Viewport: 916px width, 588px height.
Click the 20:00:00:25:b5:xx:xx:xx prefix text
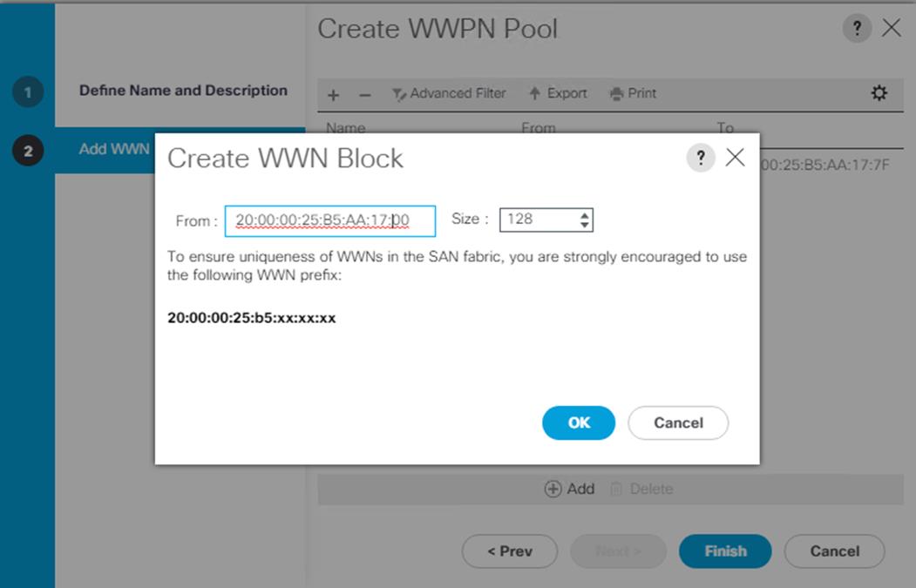click(x=252, y=318)
